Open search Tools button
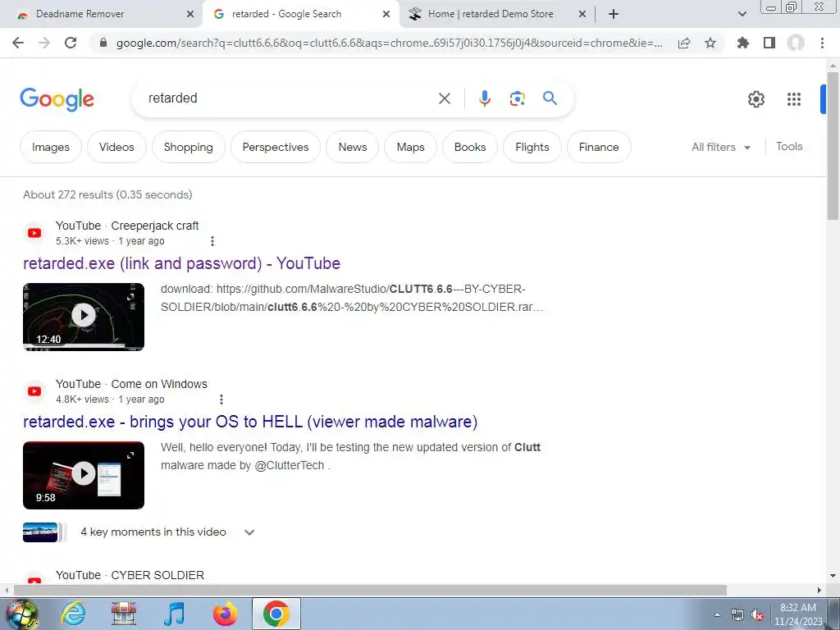 (x=789, y=146)
